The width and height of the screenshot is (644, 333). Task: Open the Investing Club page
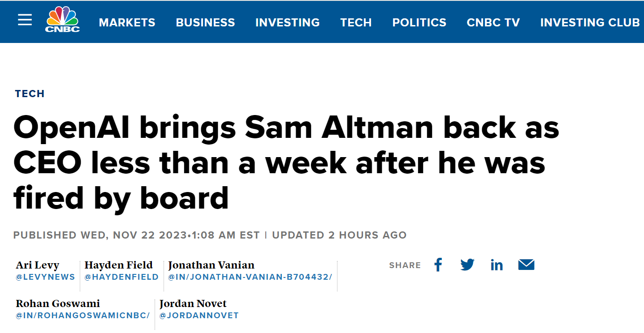[590, 22]
